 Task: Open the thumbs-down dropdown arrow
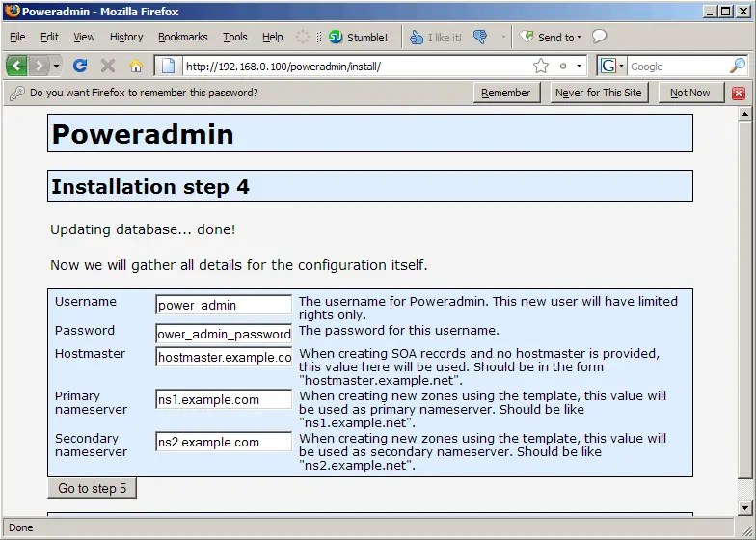pos(503,37)
